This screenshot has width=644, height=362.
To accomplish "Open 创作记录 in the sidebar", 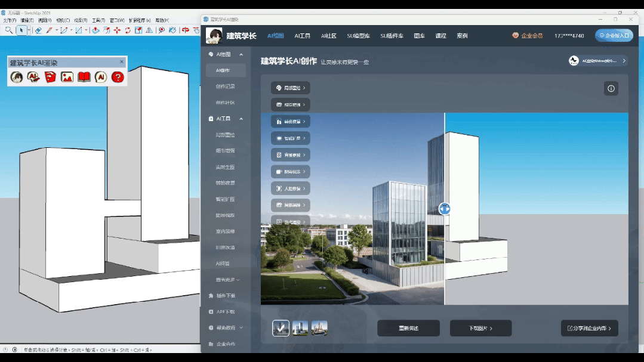I will point(226,86).
